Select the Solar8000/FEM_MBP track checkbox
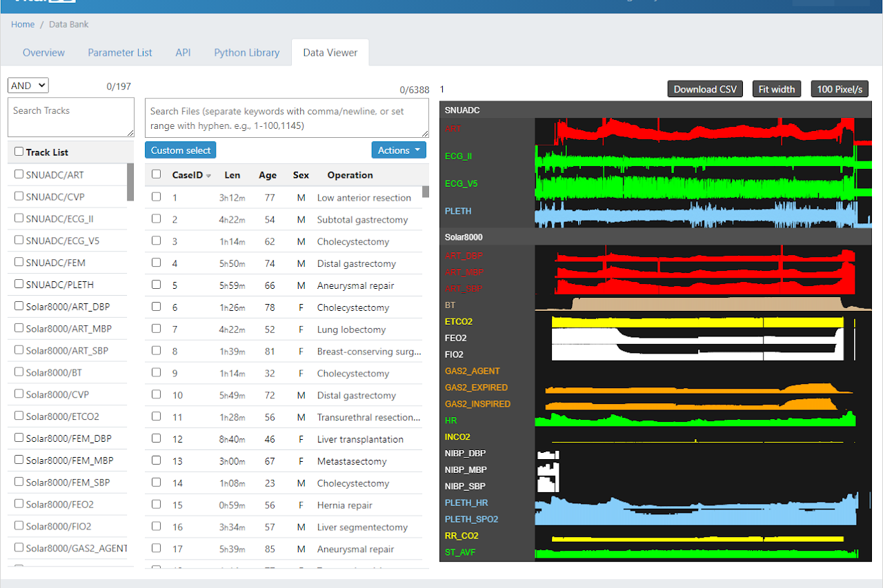Screen dimensions: 883x588 (19, 460)
